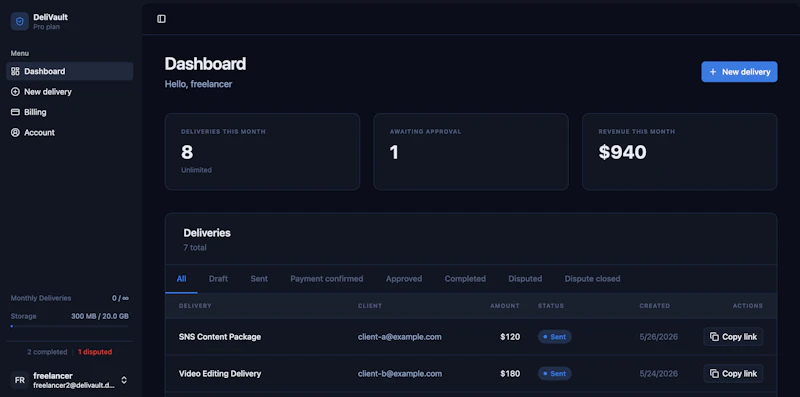Click the Unlimited label in deliveries card
This screenshot has width=800, height=397.
point(196,170)
